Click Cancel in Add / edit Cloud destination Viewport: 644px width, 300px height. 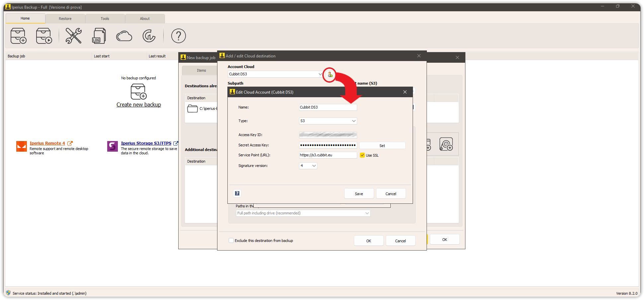click(400, 241)
